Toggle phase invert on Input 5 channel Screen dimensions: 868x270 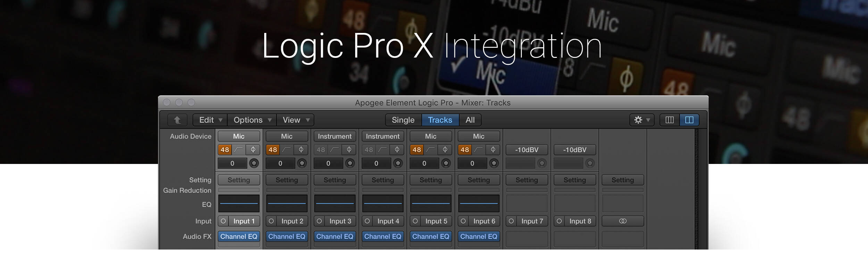(x=445, y=150)
